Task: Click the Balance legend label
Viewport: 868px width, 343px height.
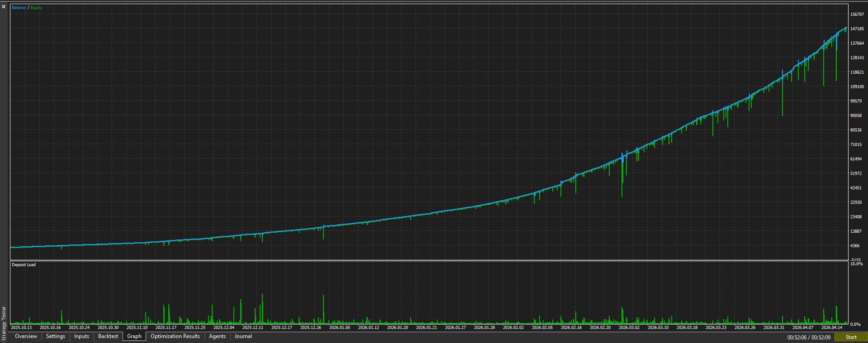Action: 19,8
